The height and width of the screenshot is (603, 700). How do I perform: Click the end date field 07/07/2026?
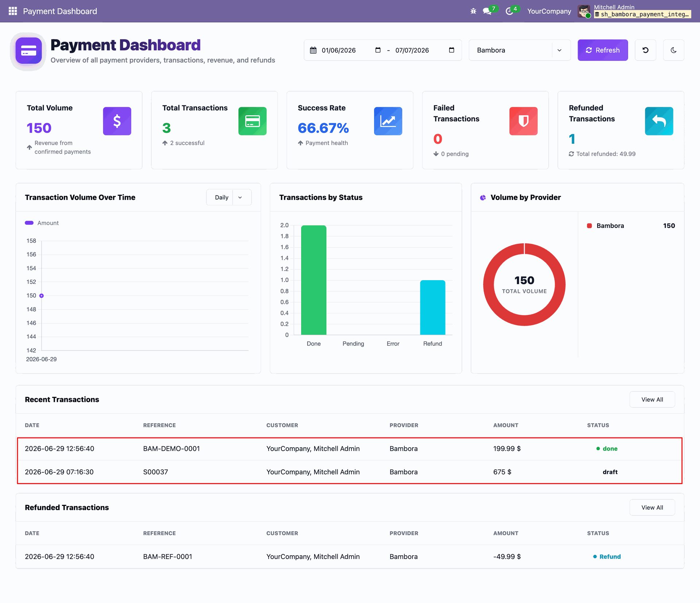tap(412, 50)
